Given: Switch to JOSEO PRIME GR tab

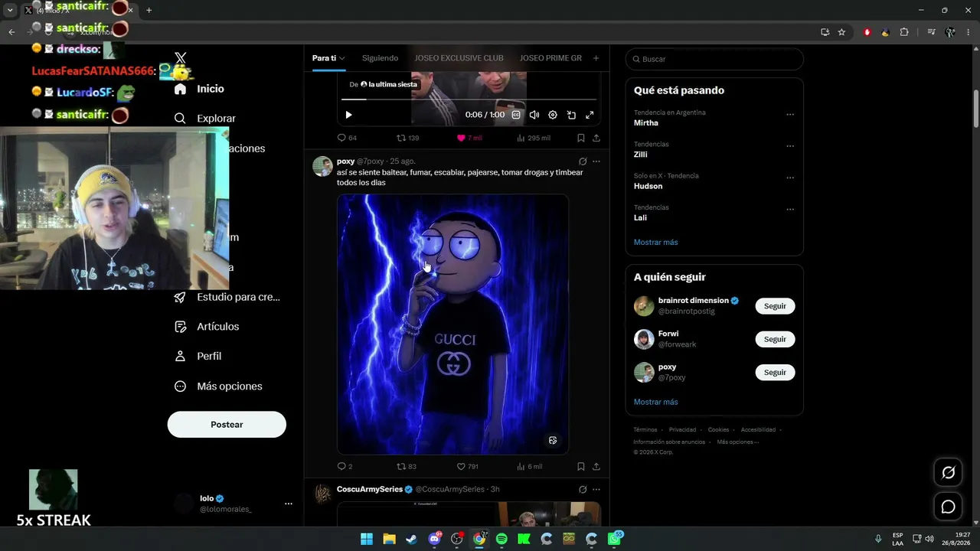Looking at the screenshot, I should (x=550, y=58).
